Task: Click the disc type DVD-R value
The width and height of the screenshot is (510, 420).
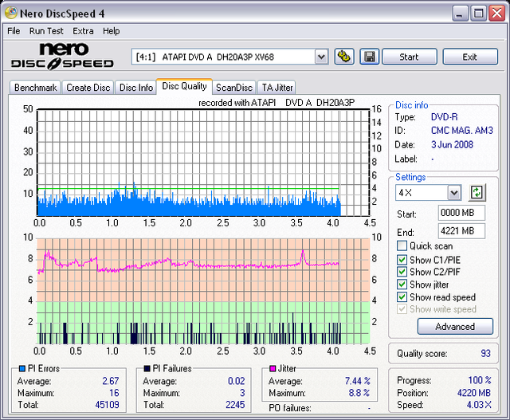Action: [x=445, y=117]
